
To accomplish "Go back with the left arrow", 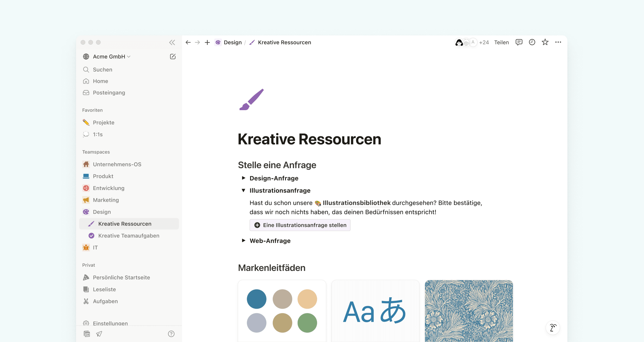I will click(x=188, y=42).
